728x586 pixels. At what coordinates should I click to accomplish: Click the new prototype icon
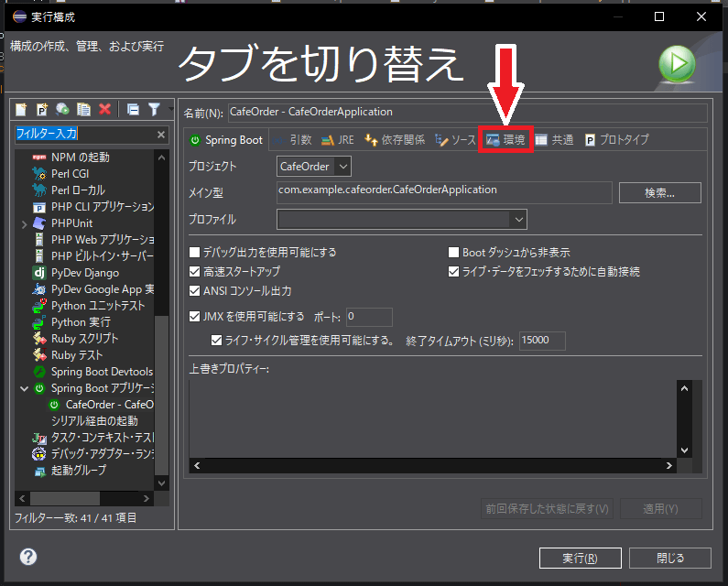pos(41,109)
